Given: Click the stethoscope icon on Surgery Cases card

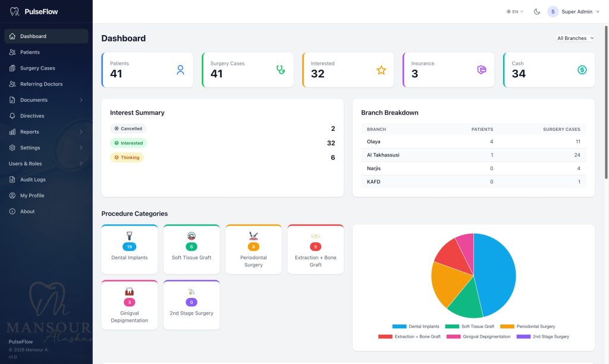Looking at the screenshot, I should click(281, 70).
